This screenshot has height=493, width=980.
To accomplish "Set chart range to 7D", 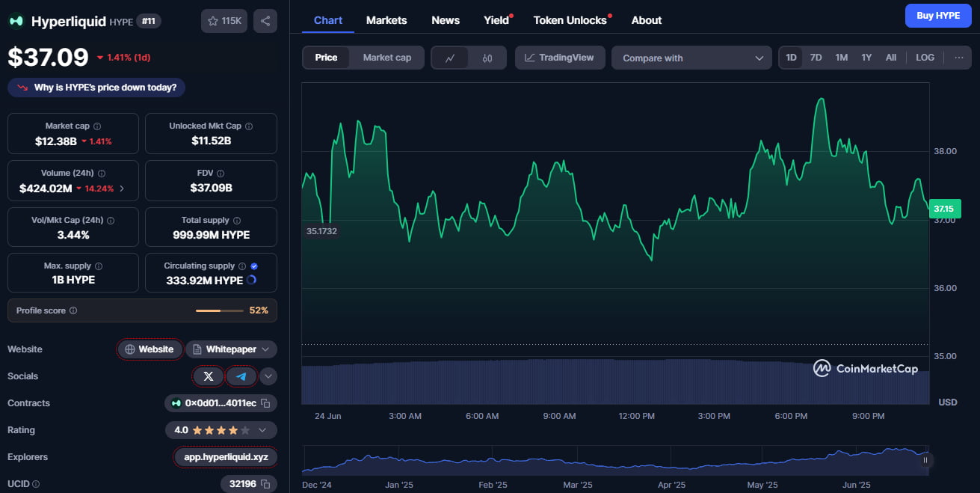I will pyautogui.click(x=816, y=58).
